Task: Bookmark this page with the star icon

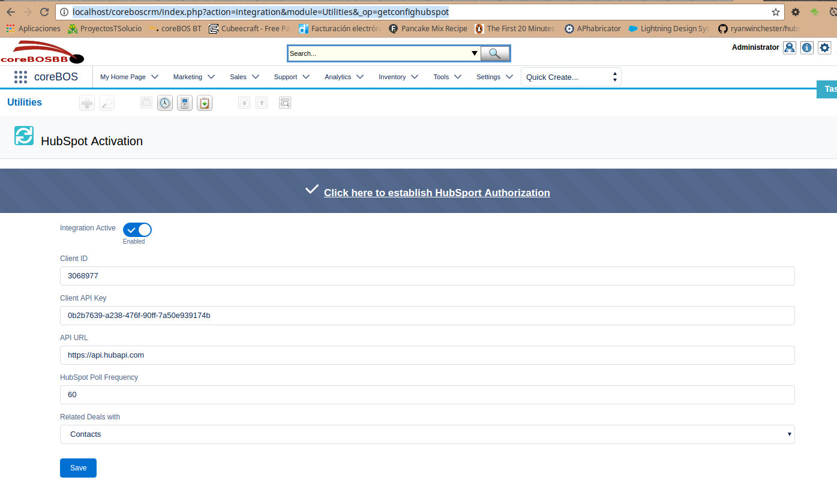Action: coord(776,12)
